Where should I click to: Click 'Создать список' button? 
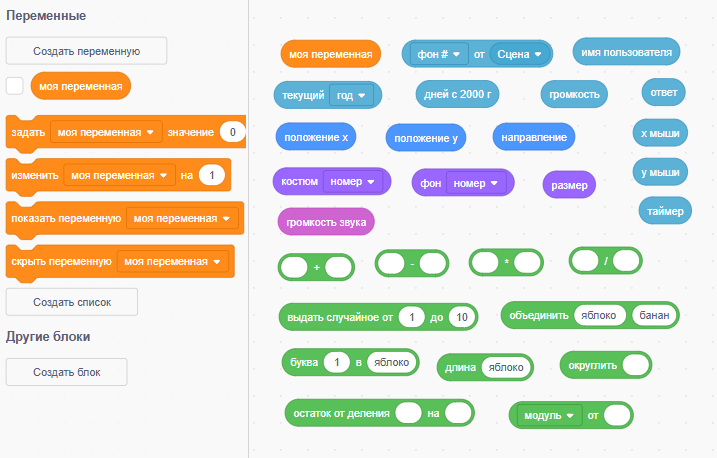(x=72, y=301)
